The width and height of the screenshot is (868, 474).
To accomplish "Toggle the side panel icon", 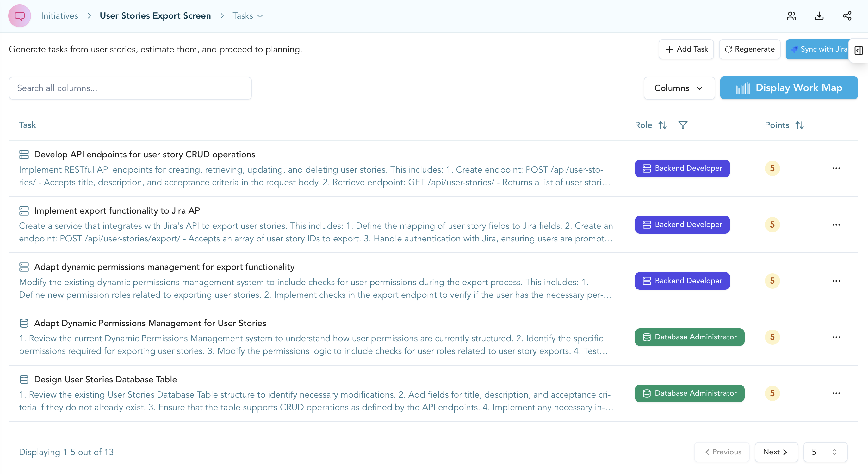I will (x=859, y=51).
